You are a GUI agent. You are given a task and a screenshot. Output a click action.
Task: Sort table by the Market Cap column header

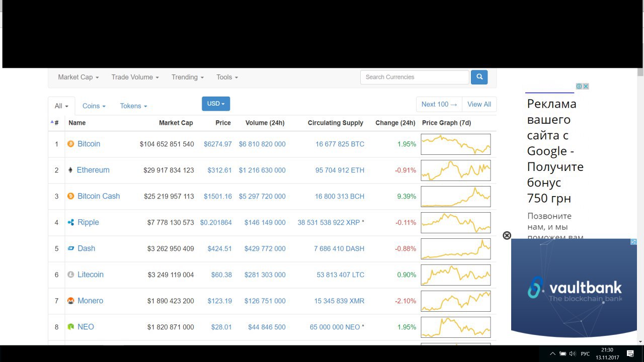click(176, 123)
